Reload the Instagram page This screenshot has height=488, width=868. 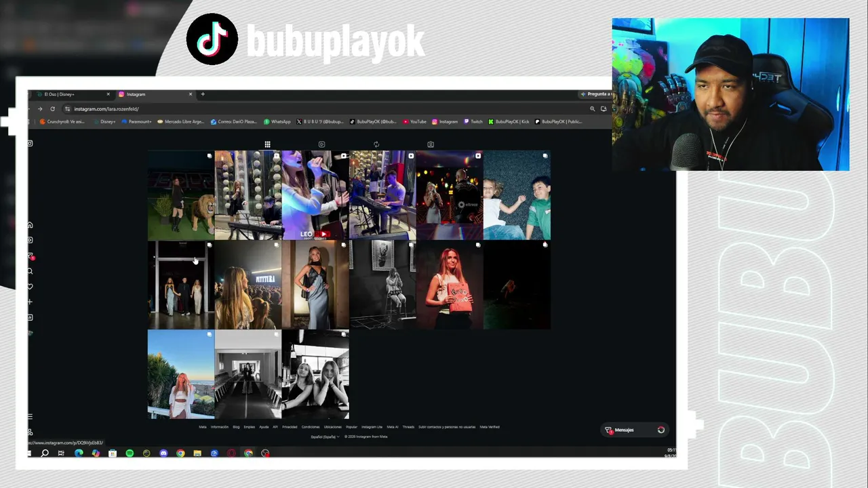tap(52, 108)
